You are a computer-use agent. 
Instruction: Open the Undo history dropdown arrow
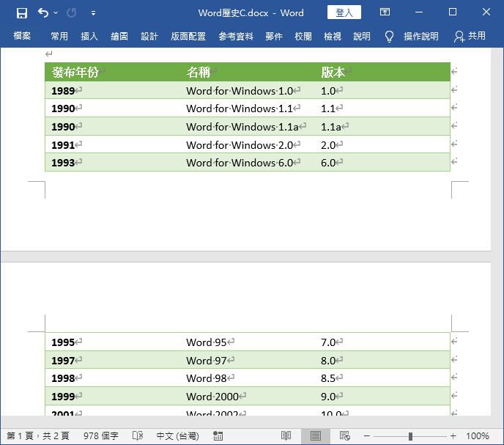point(56,13)
